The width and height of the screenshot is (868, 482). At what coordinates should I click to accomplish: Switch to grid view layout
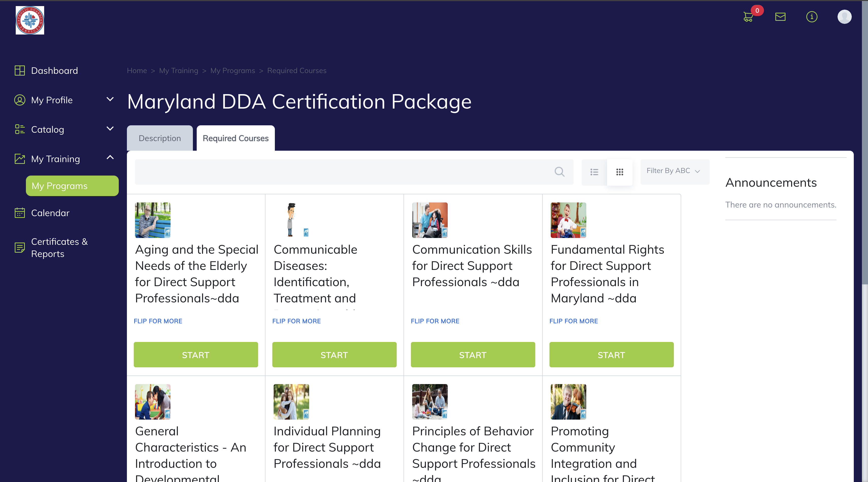619,172
